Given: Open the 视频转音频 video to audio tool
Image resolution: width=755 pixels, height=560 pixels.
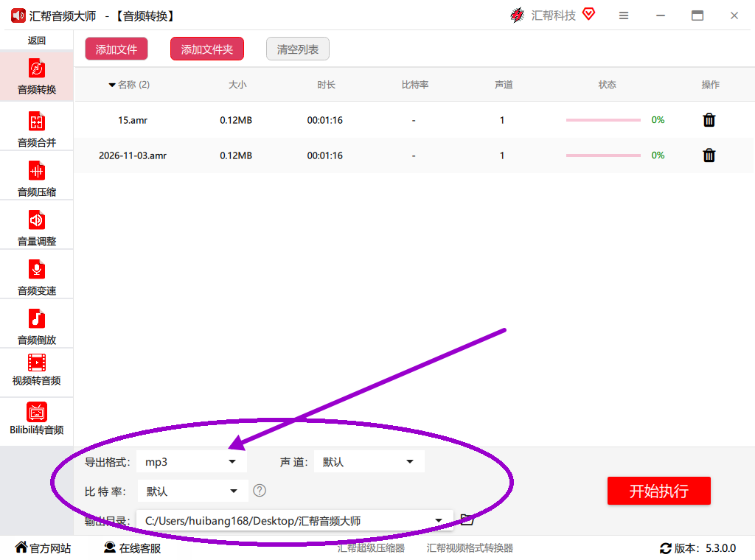Looking at the screenshot, I should coord(37,371).
